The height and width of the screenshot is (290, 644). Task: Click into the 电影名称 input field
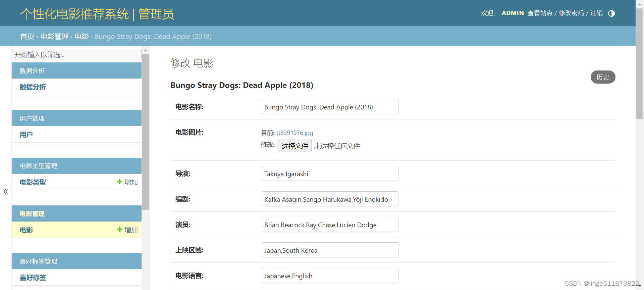pos(329,107)
